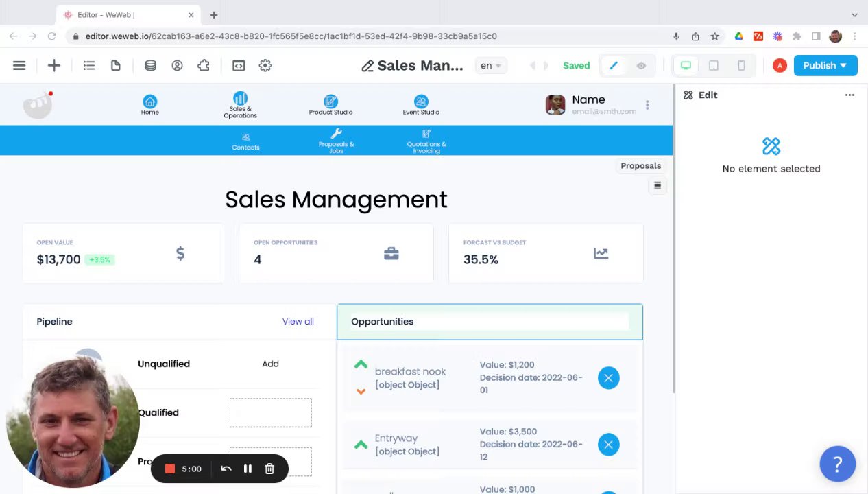Click Event Studio navigation item
The height and width of the screenshot is (494, 868).
(x=421, y=105)
